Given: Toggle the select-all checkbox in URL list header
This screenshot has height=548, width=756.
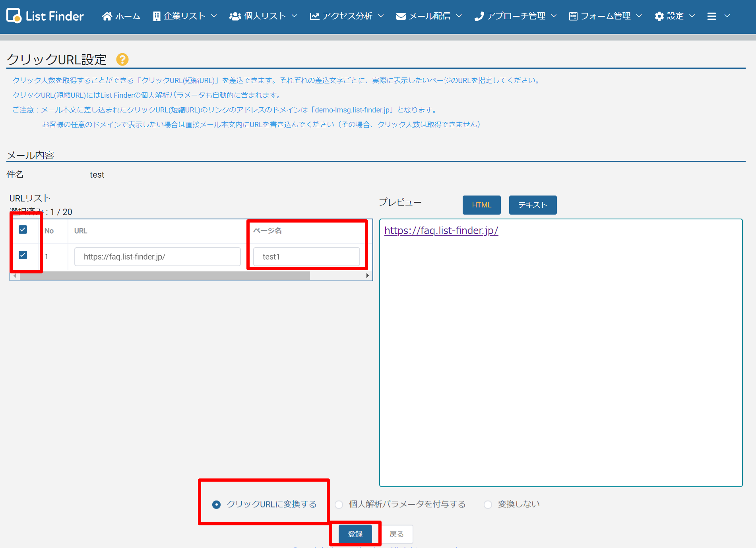Looking at the screenshot, I should (23, 230).
